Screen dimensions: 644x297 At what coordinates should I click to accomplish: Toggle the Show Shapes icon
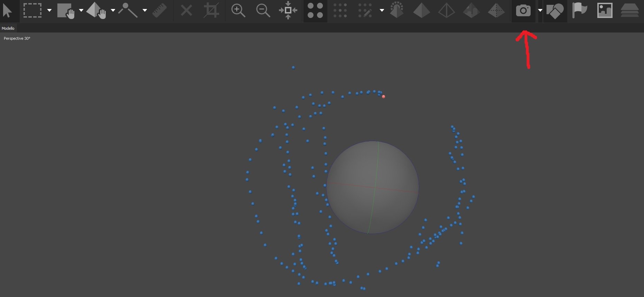555,11
